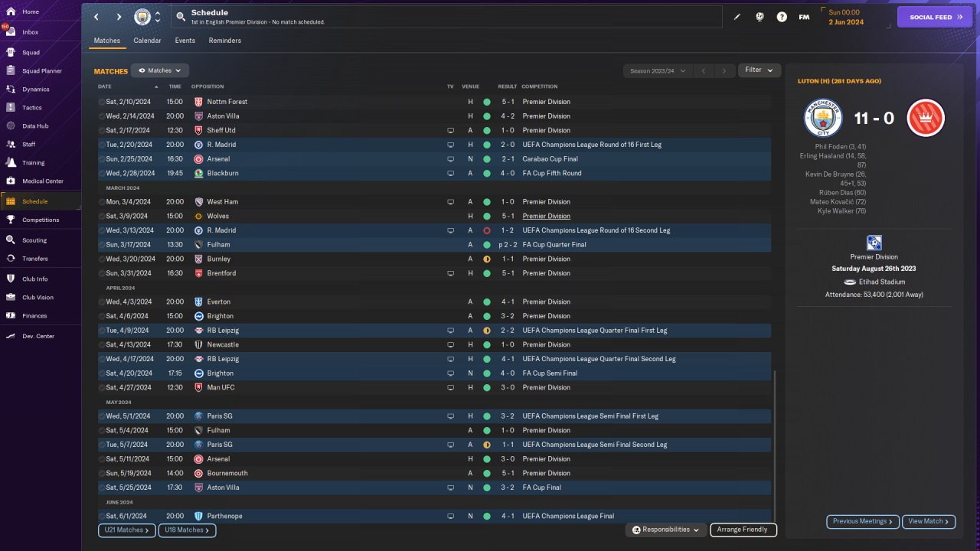Switch to the Calendar tab
This screenshot has width=980, height=551.
point(147,41)
